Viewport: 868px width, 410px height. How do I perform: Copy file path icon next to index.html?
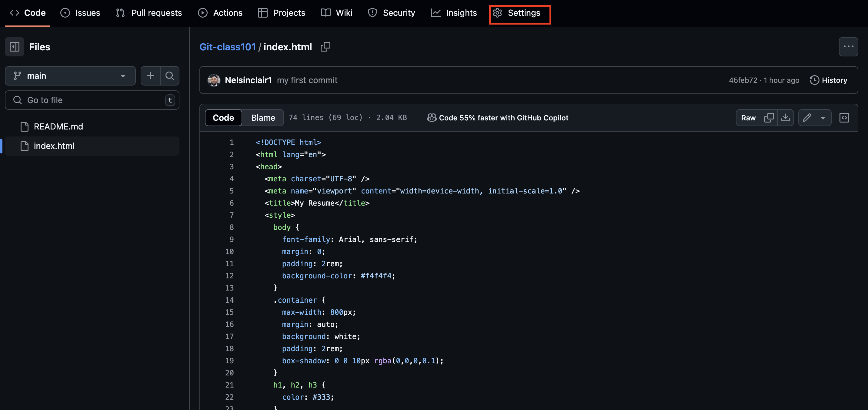[x=326, y=46]
